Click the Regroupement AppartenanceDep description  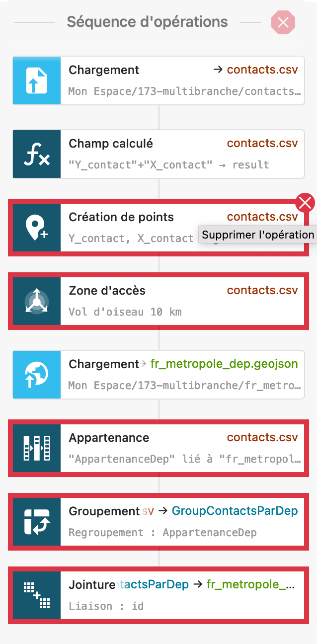[x=162, y=533]
